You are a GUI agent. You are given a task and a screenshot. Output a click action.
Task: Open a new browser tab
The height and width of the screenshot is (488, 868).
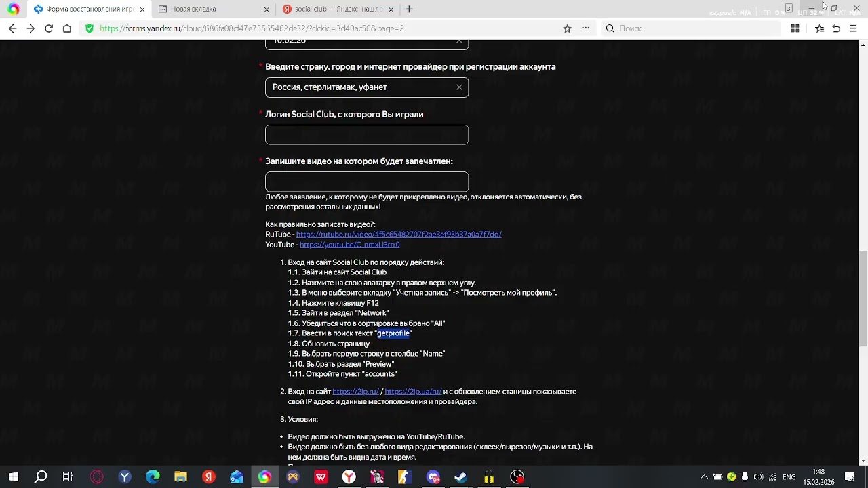coord(409,9)
